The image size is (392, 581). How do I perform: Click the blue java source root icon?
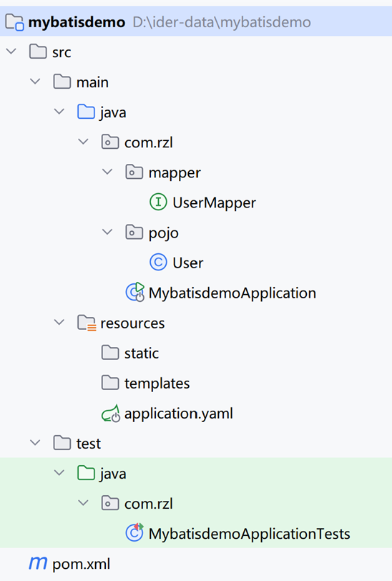86,112
